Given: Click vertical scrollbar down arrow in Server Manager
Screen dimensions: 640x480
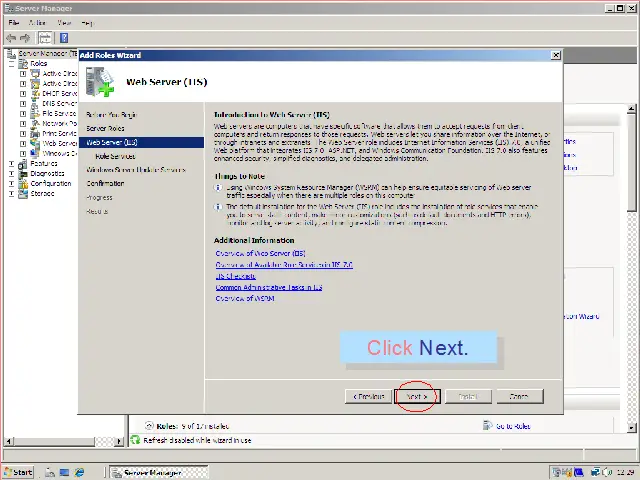Looking at the screenshot, I should click(x=631, y=428).
